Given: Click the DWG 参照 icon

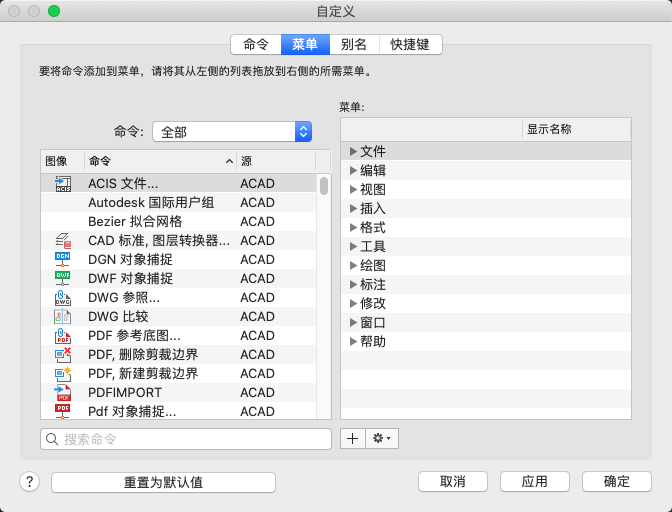Looking at the screenshot, I should pyautogui.click(x=63, y=297).
